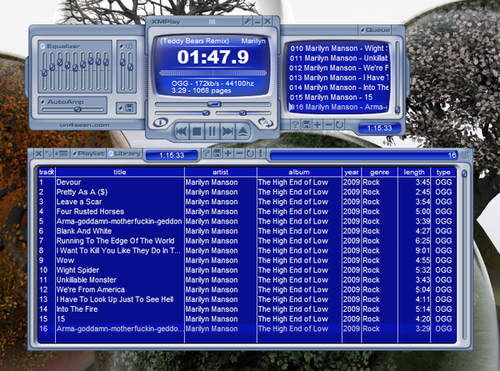
Task: Click the library list vertical scrollbar
Action: pyautogui.click(x=464, y=255)
